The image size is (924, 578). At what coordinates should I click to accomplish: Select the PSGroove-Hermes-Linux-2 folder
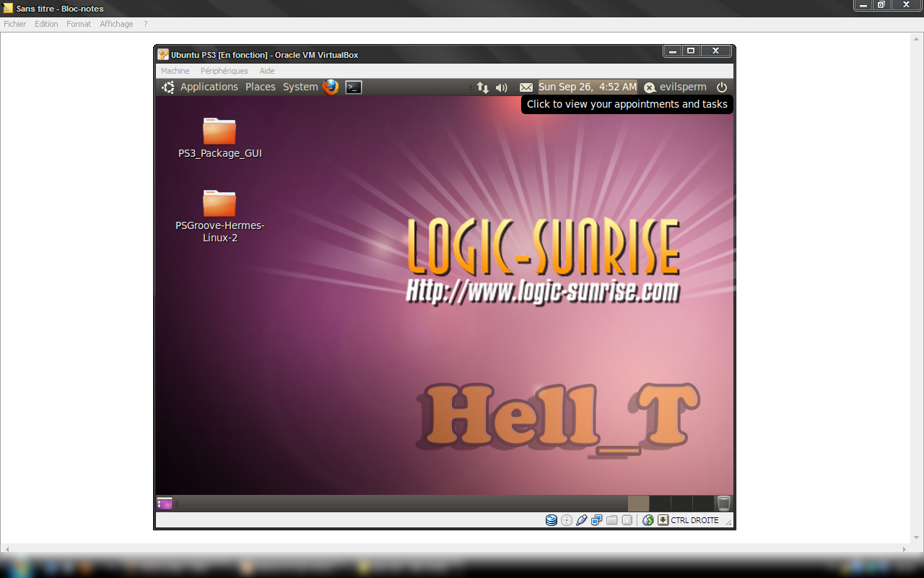pos(219,215)
